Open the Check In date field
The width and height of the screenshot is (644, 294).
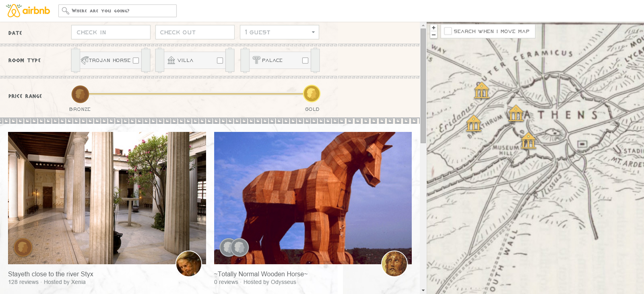coord(111,32)
